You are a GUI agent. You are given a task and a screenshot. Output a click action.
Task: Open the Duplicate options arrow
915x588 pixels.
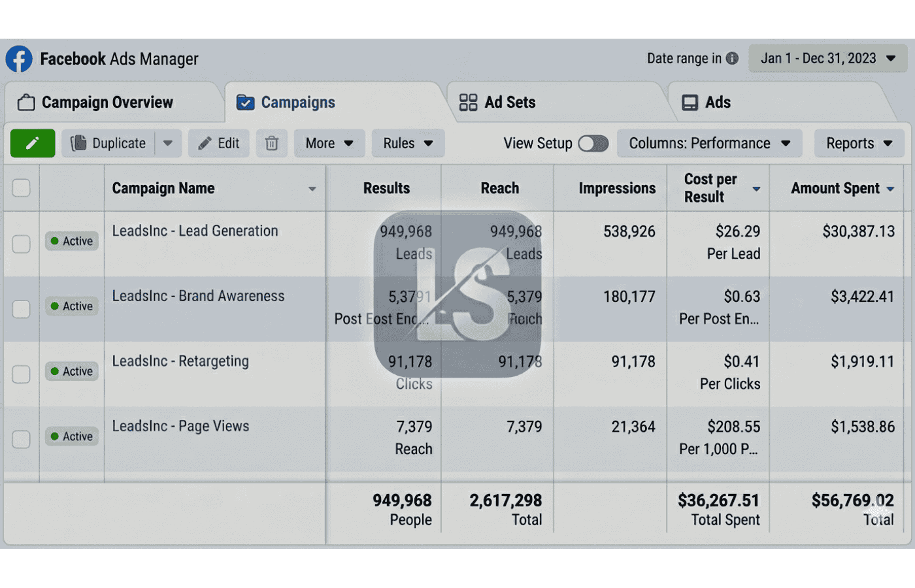tap(168, 143)
